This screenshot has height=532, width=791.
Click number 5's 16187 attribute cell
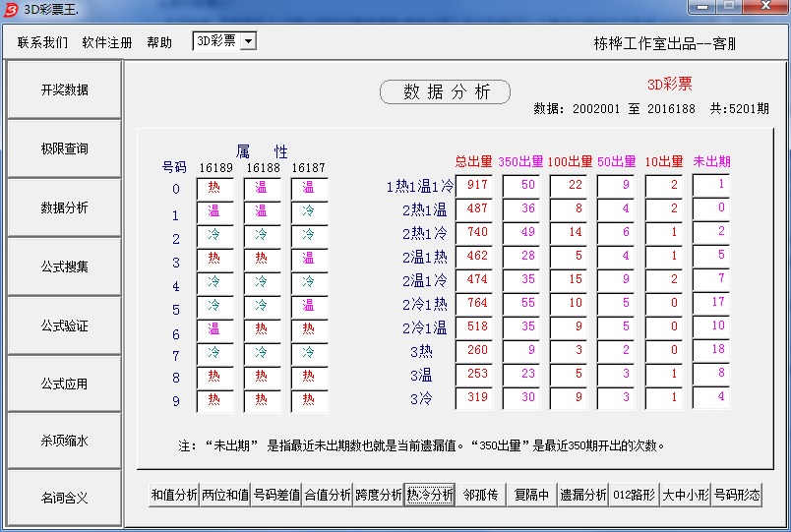tap(309, 306)
